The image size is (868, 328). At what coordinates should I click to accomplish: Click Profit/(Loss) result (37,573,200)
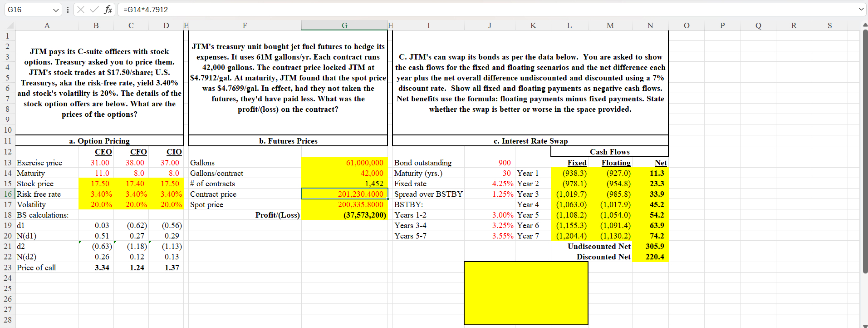pyautogui.click(x=344, y=215)
